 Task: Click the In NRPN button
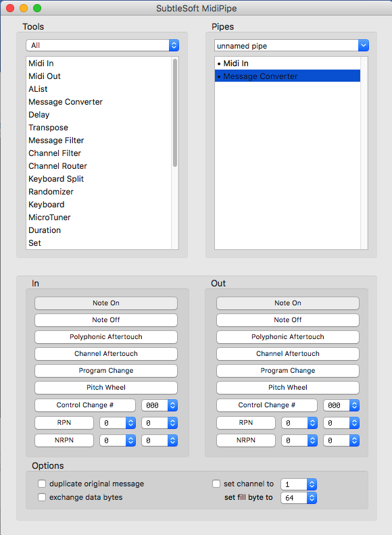[x=64, y=440]
